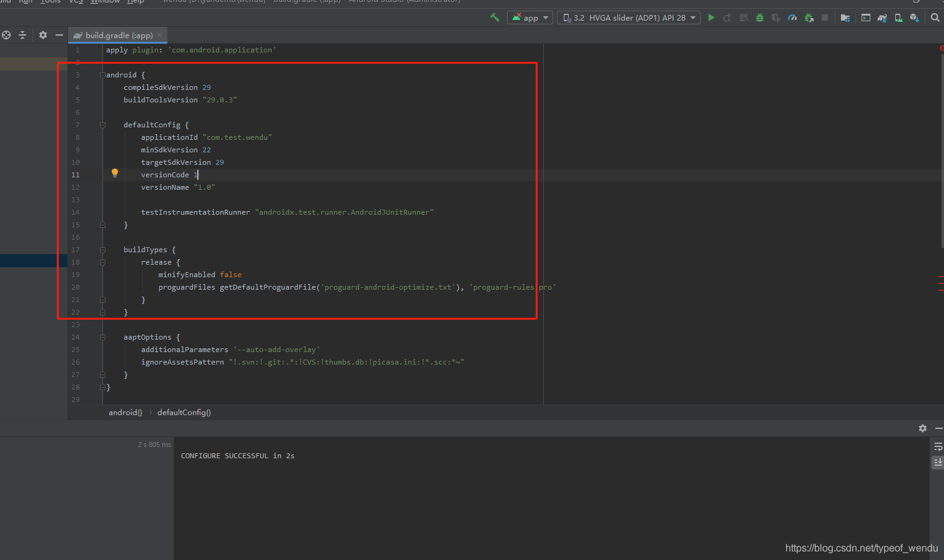
Task: Click fold end marker on line 28
Action: 102,387
